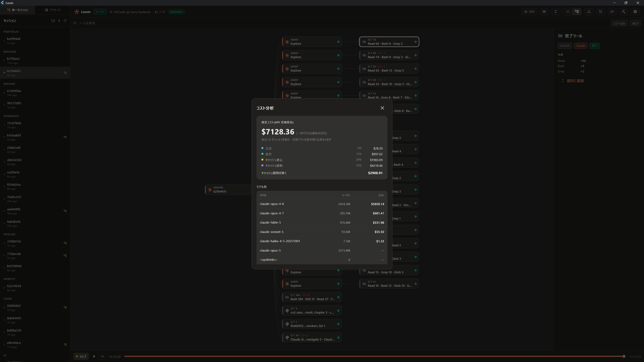The image size is (644, 362).
Task: Select node Bash 184 · Edit 51 · Read 37
Action: click(312, 297)
